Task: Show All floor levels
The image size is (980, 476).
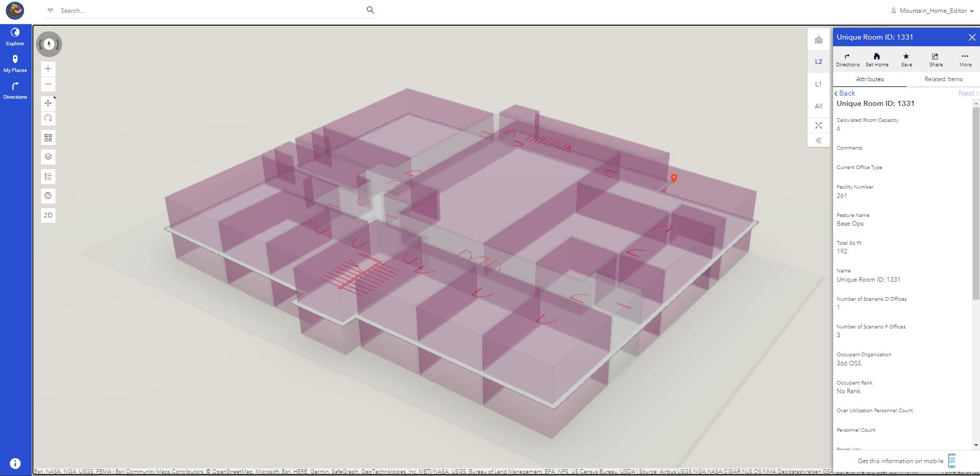Action: tap(818, 106)
